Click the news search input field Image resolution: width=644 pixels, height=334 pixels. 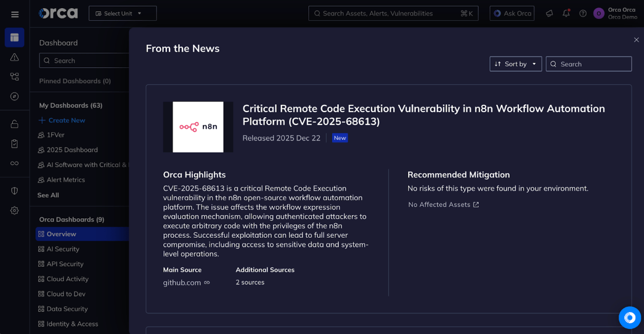[x=588, y=63]
